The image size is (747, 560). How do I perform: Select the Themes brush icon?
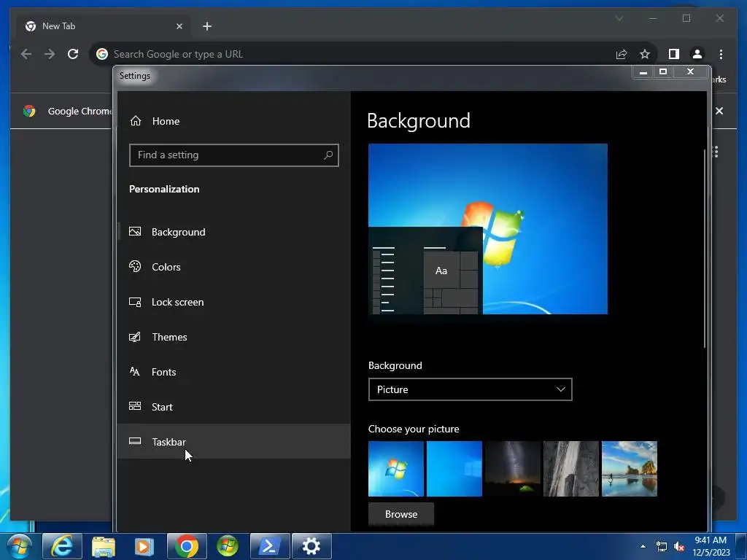[135, 337]
